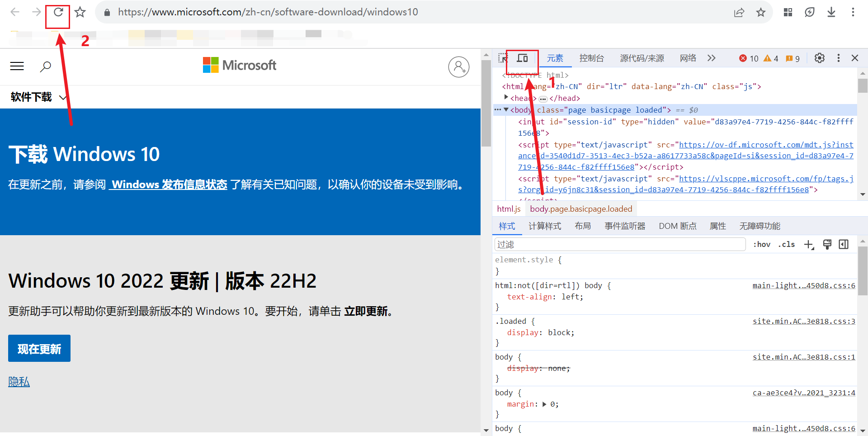Share this page using the share icon

[x=739, y=12]
